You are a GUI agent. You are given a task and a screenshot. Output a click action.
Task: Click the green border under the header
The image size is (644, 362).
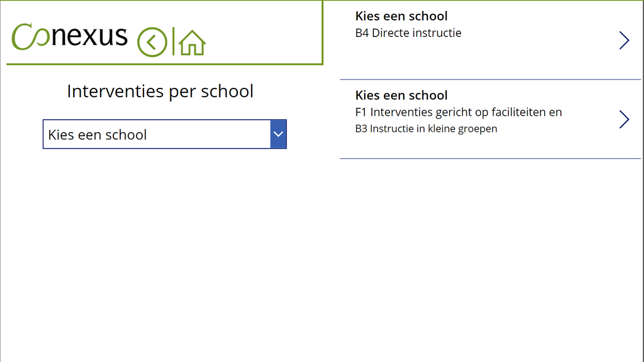coord(161,64)
